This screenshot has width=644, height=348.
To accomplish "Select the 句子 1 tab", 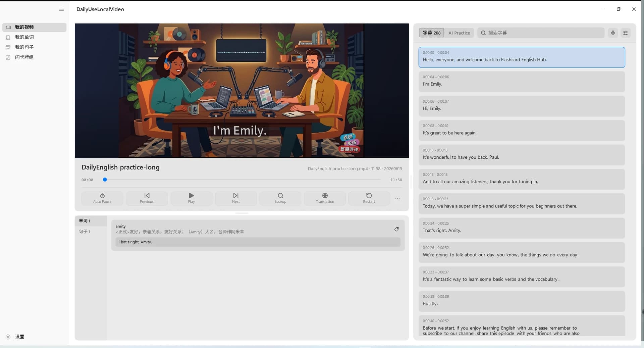I will tap(91, 232).
